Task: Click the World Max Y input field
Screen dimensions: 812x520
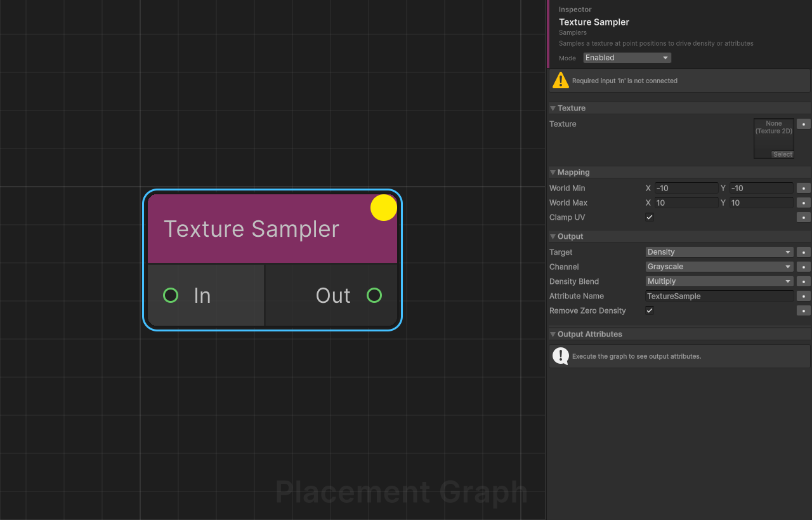Action: [761, 203]
